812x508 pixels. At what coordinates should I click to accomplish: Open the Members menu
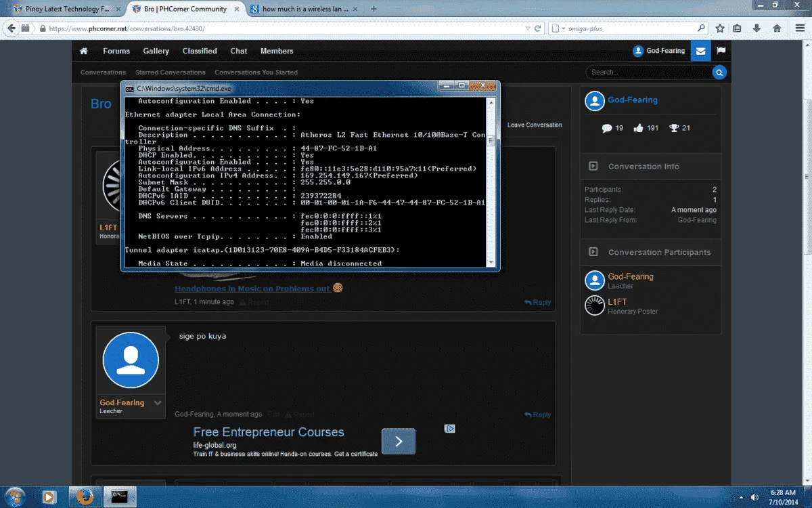coord(277,51)
